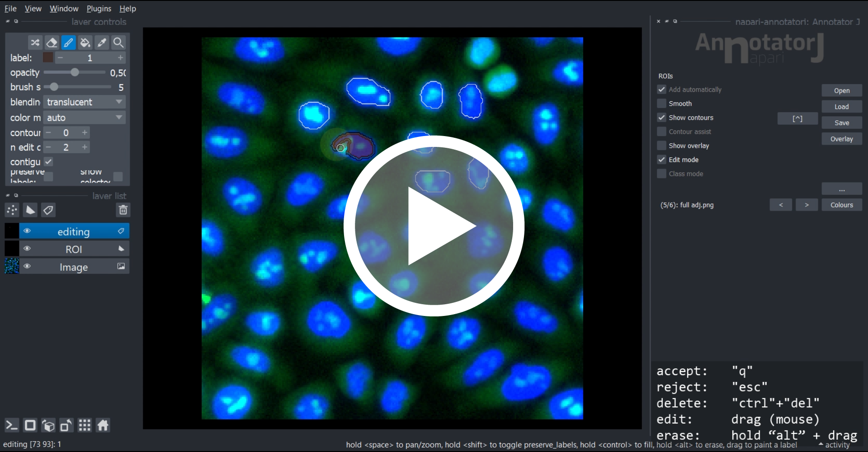The width and height of the screenshot is (868, 452).
Task: Select the eraser tool
Action: coord(52,42)
